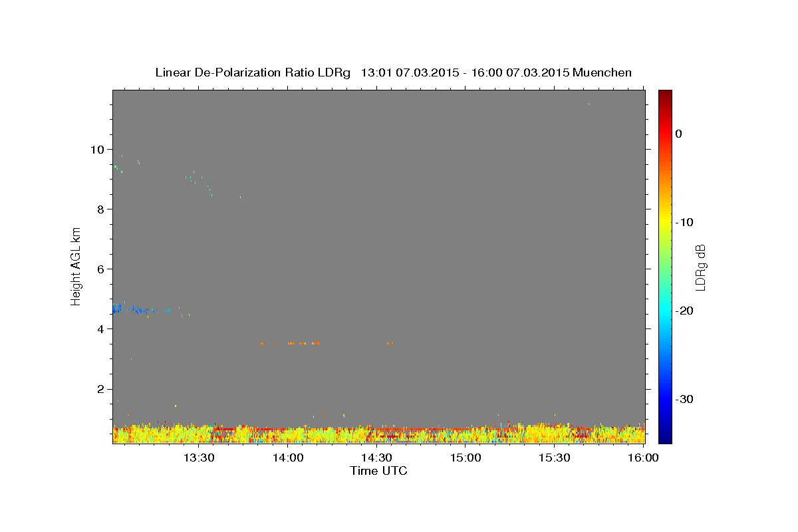Click the colorbar label '-10'

point(685,222)
